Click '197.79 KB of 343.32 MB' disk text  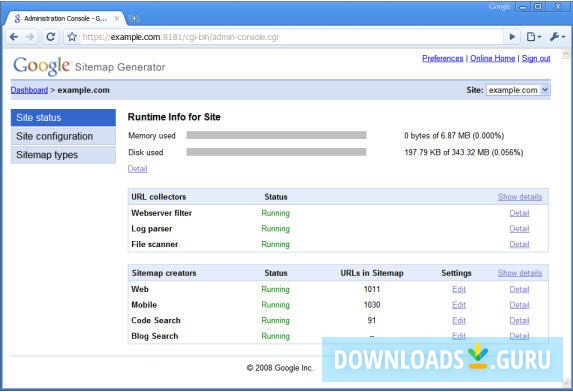464,152
